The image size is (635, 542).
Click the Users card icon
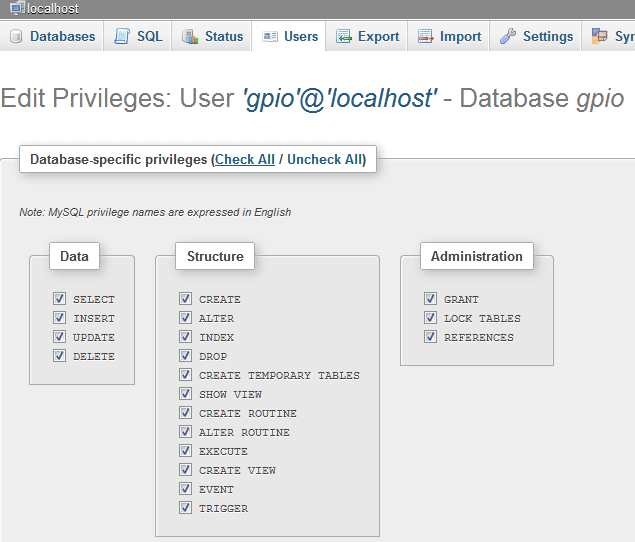tap(270, 37)
